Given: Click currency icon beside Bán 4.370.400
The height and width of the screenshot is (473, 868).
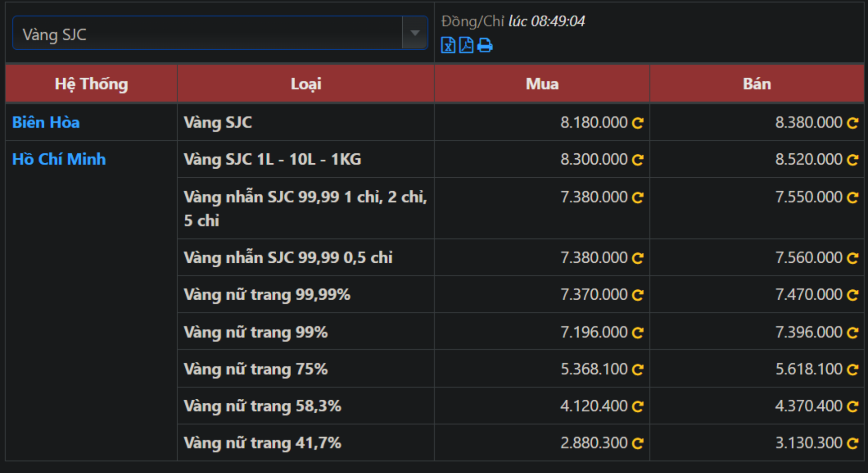Looking at the screenshot, I should [853, 407].
